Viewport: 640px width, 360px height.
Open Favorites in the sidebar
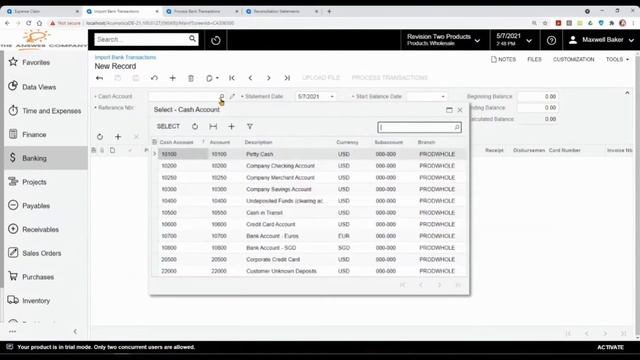pos(36,62)
